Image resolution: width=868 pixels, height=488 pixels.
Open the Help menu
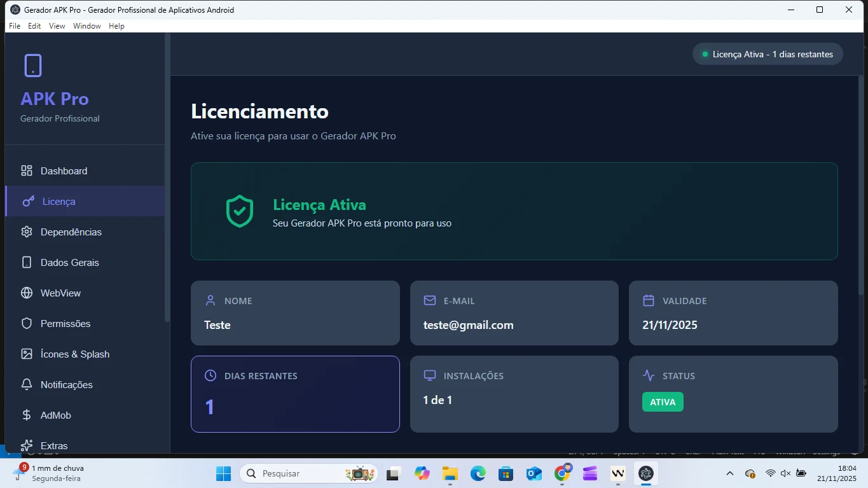pos(116,26)
